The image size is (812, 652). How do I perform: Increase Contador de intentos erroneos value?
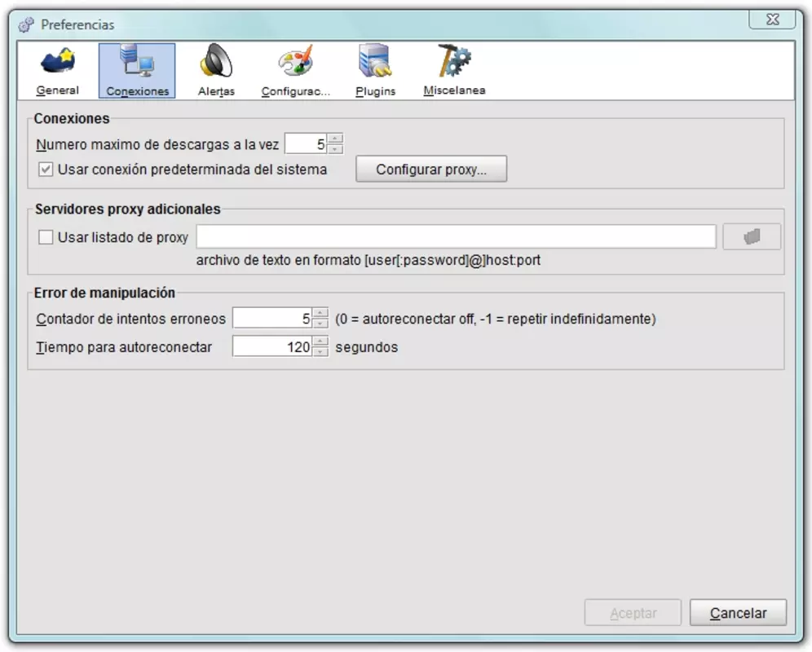pyautogui.click(x=320, y=313)
